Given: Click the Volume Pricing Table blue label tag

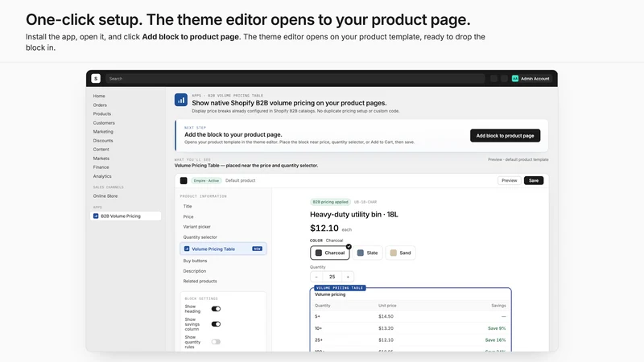Looking at the screenshot, I should click(x=340, y=288).
